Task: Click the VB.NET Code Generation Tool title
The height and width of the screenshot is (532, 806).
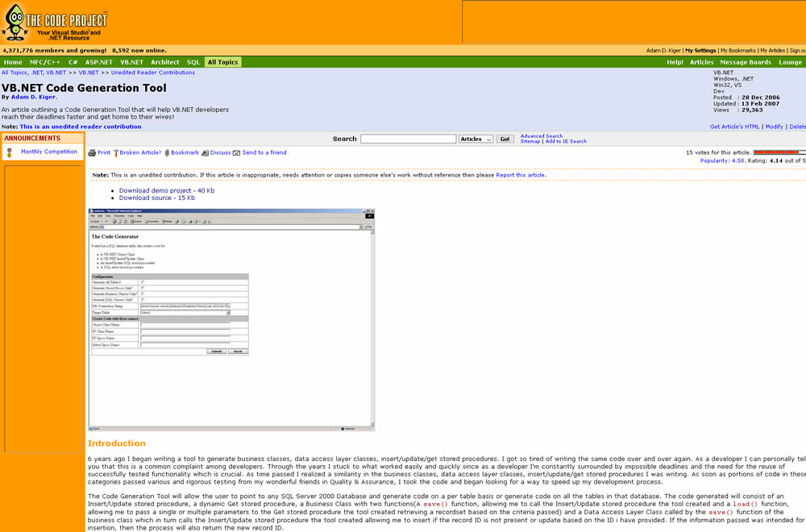Action: click(84, 88)
